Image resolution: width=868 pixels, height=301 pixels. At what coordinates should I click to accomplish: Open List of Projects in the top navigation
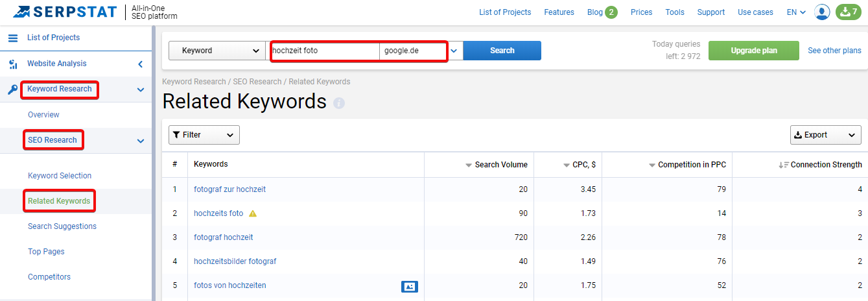(505, 12)
